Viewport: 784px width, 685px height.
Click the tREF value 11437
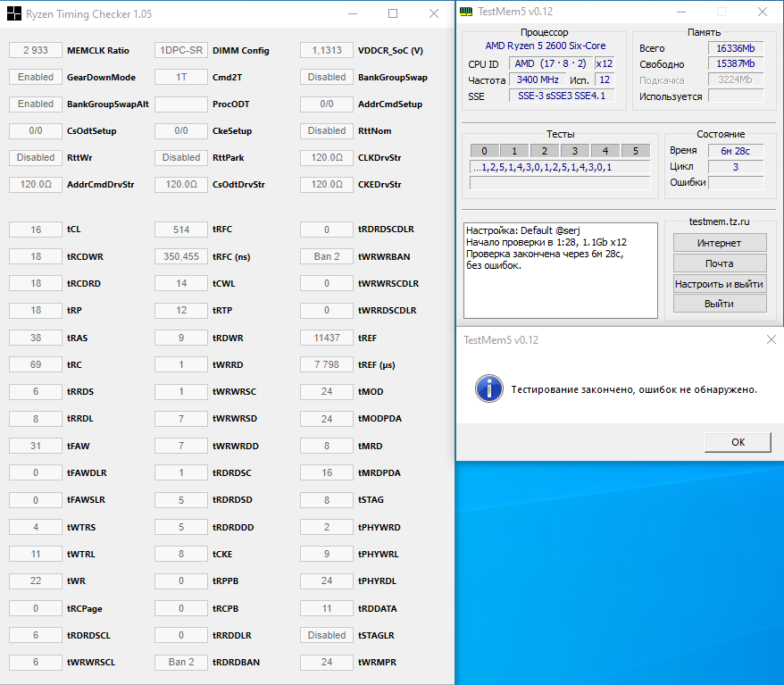[x=327, y=338]
